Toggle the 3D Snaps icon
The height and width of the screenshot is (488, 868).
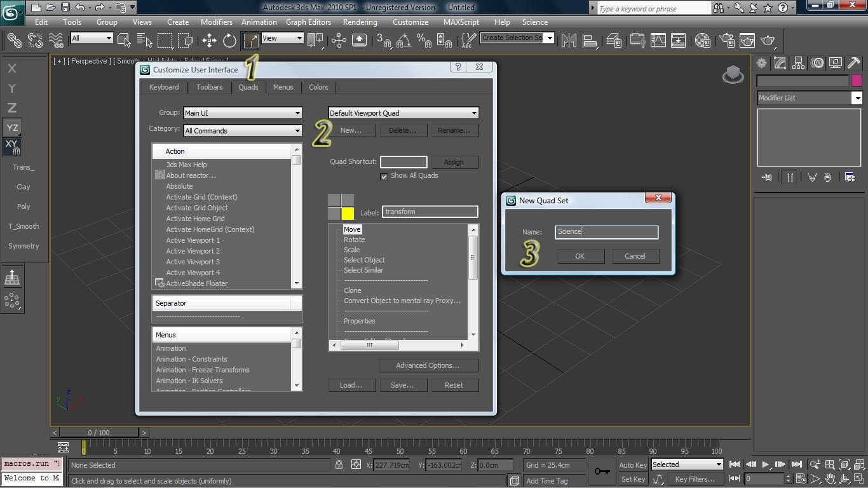pos(384,41)
